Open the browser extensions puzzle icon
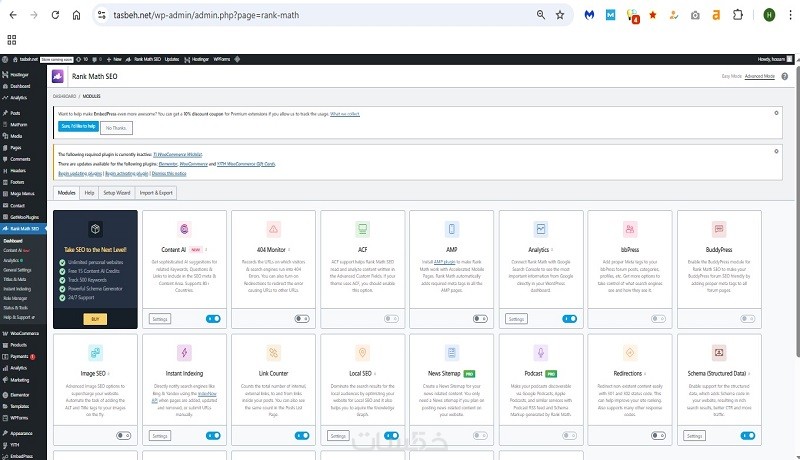The height and width of the screenshot is (460, 800). coord(738,15)
